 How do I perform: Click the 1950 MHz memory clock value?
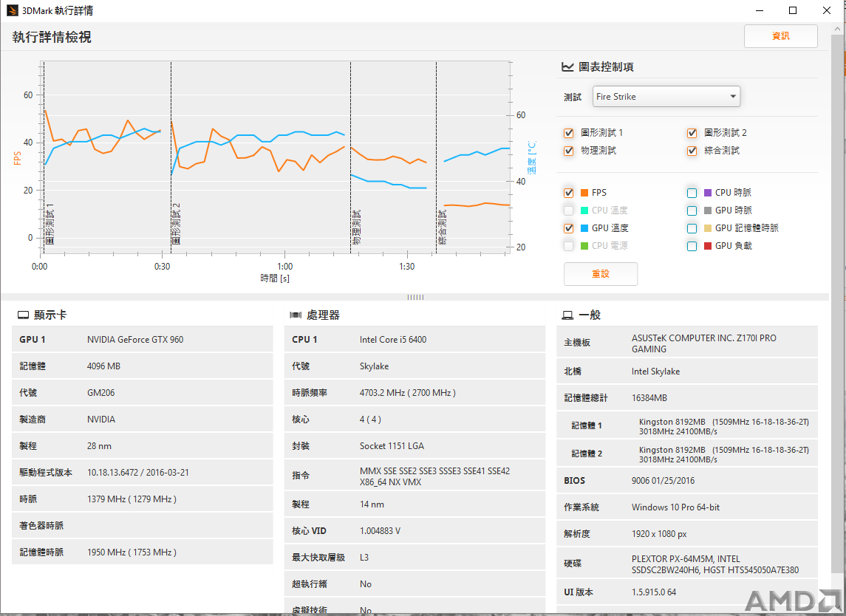pyautogui.click(x=132, y=552)
